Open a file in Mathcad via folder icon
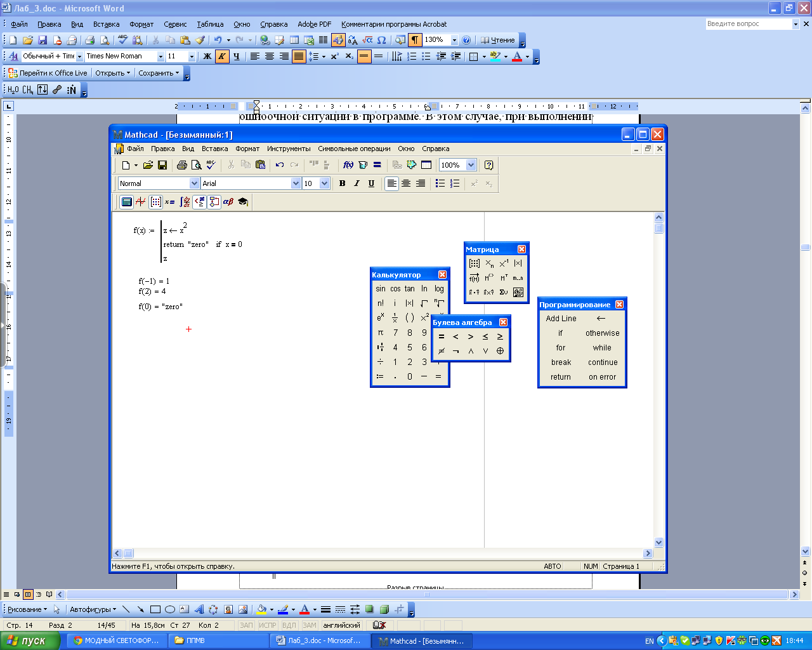Viewport: 812px width, 650px height. (x=148, y=165)
